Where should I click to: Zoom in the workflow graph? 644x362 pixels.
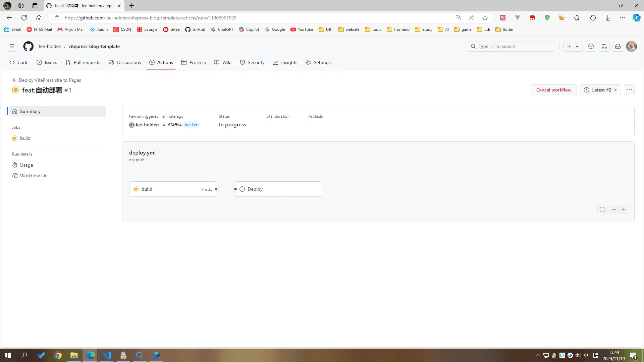click(x=623, y=209)
